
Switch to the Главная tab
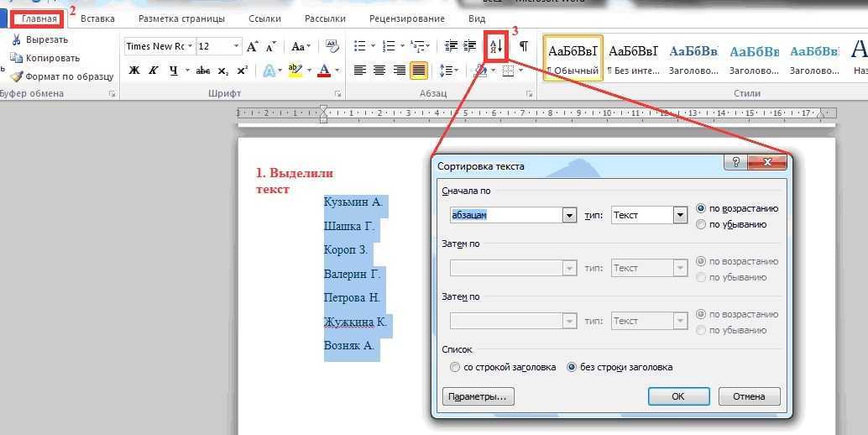pos(39,18)
